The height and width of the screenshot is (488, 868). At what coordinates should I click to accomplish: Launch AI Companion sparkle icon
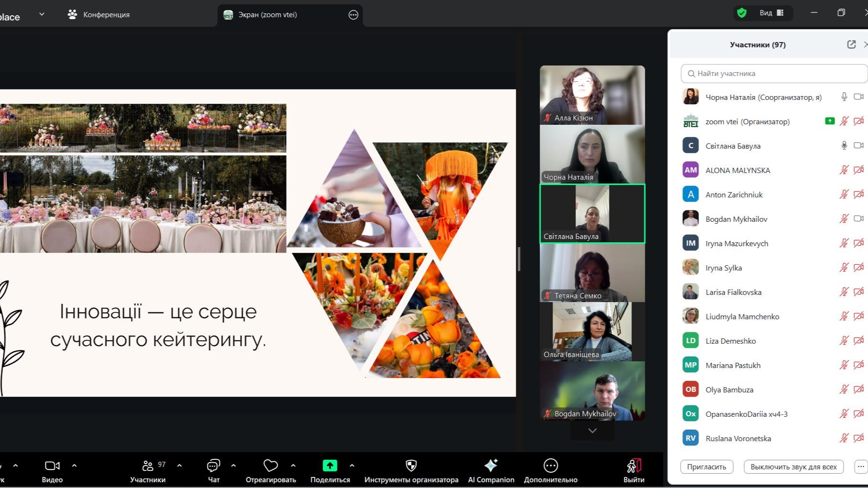[x=491, y=466]
